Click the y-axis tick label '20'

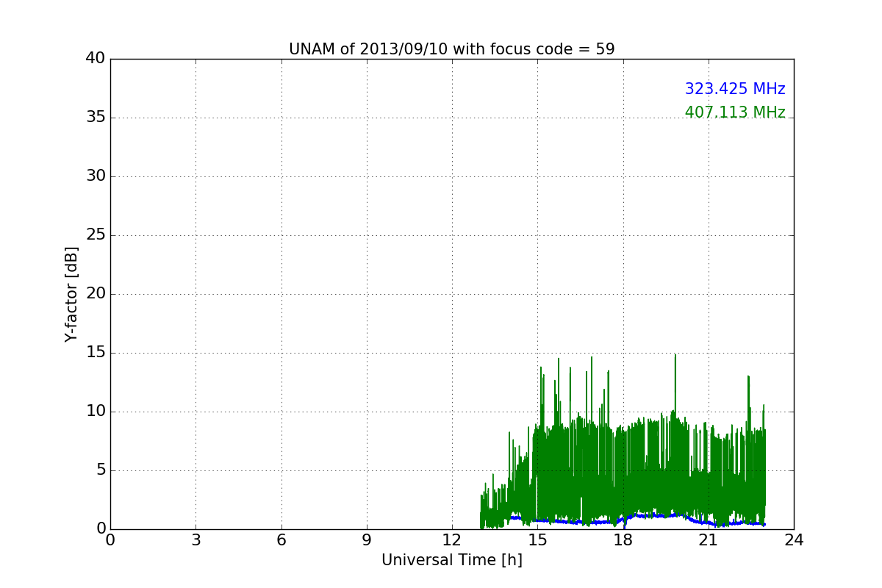[96, 294]
